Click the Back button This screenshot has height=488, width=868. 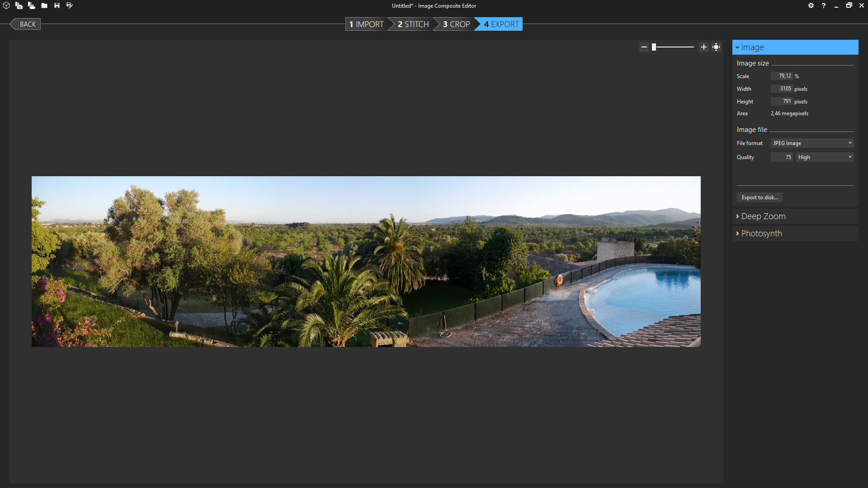[27, 24]
